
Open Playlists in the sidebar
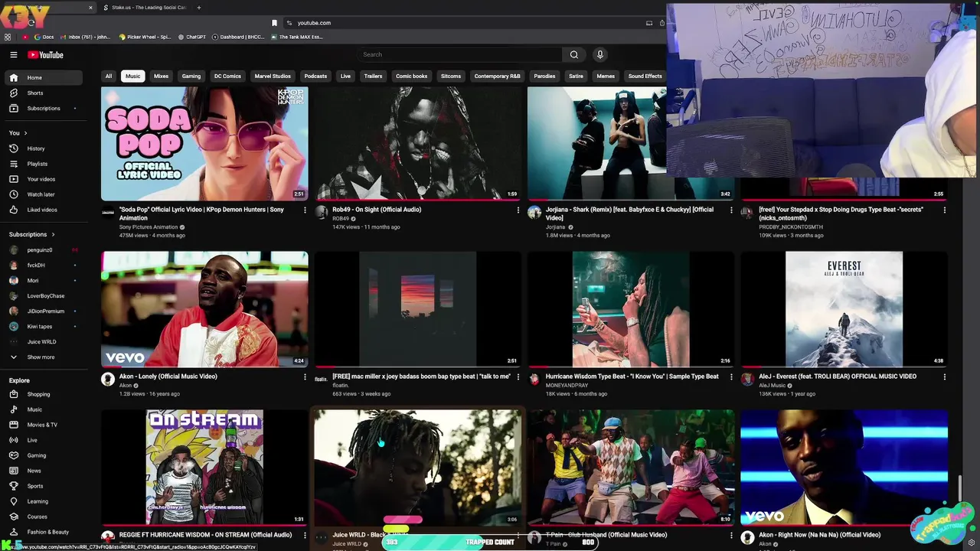(42, 164)
